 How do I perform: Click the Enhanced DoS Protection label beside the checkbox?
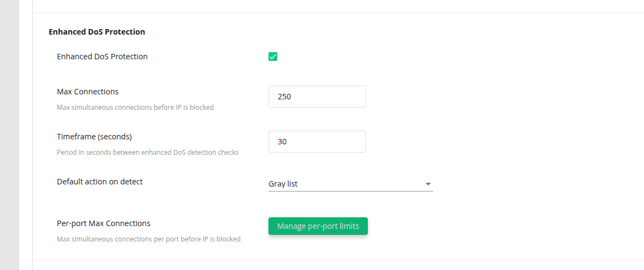pyautogui.click(x=102, y=57)
